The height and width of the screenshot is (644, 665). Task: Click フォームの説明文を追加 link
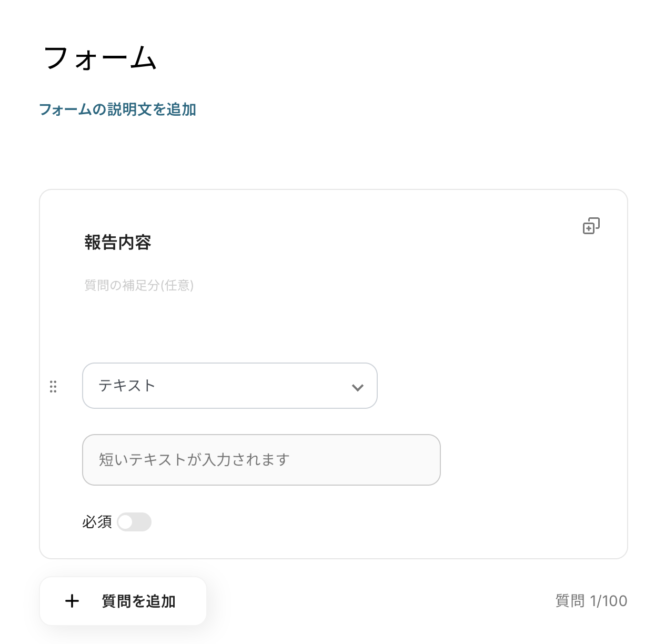click(117, 109)
